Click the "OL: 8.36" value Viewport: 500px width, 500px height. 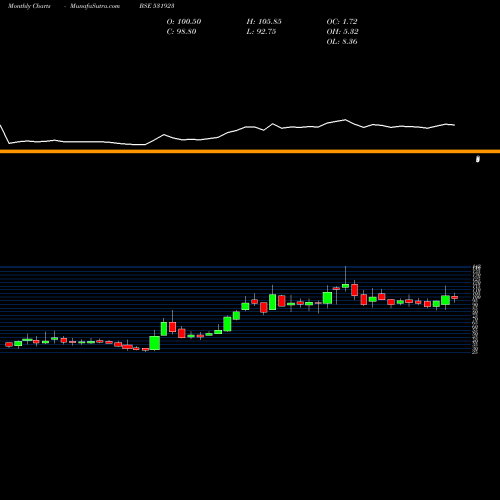pos(342,42)
